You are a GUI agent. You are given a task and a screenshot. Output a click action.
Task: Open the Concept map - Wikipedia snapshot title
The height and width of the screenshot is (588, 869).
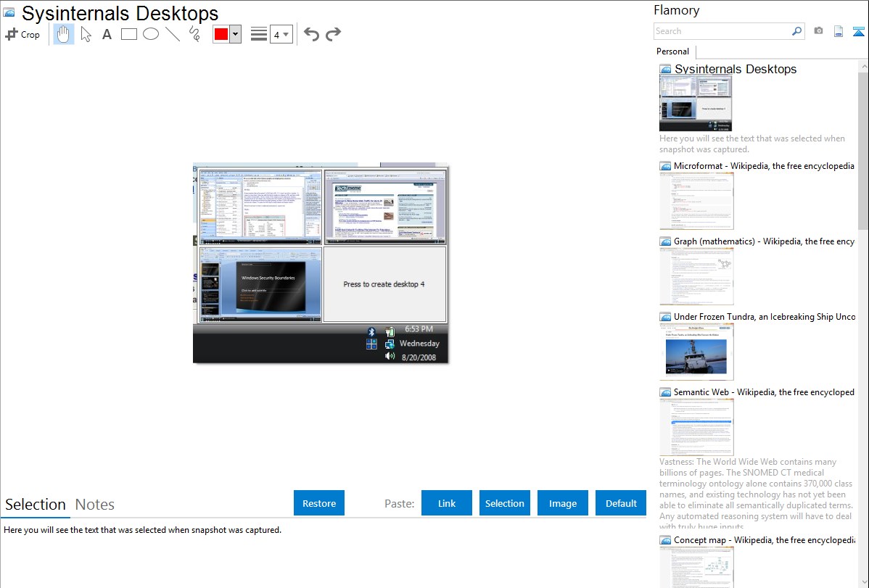click(765, 539)
